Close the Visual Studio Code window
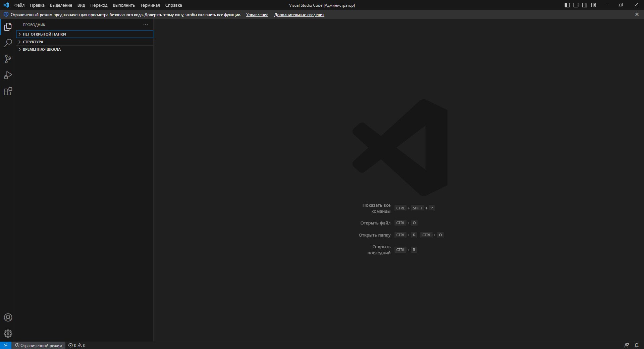The image size is (644, 349). (x=636, y=5)
